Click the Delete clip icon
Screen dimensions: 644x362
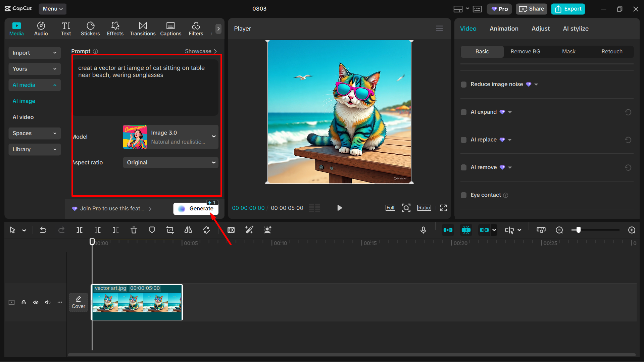[x=134, y=230]
